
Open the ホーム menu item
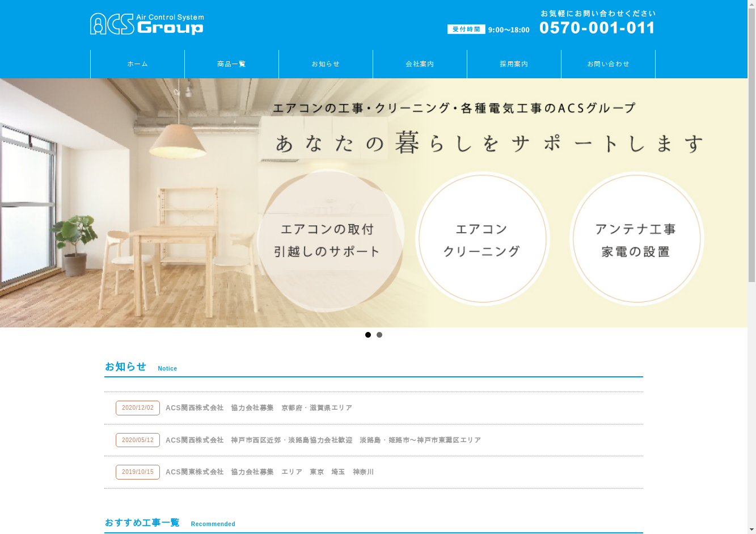[x=137, y=64]
